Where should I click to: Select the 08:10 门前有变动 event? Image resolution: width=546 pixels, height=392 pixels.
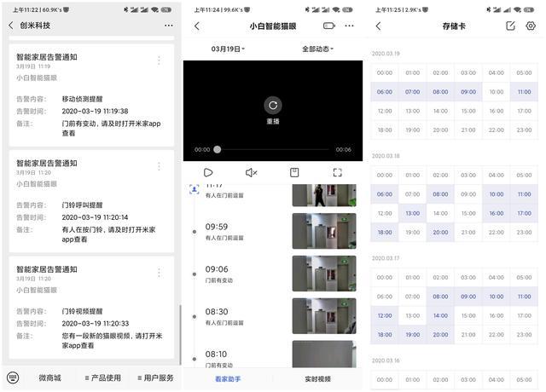[219, 359]
